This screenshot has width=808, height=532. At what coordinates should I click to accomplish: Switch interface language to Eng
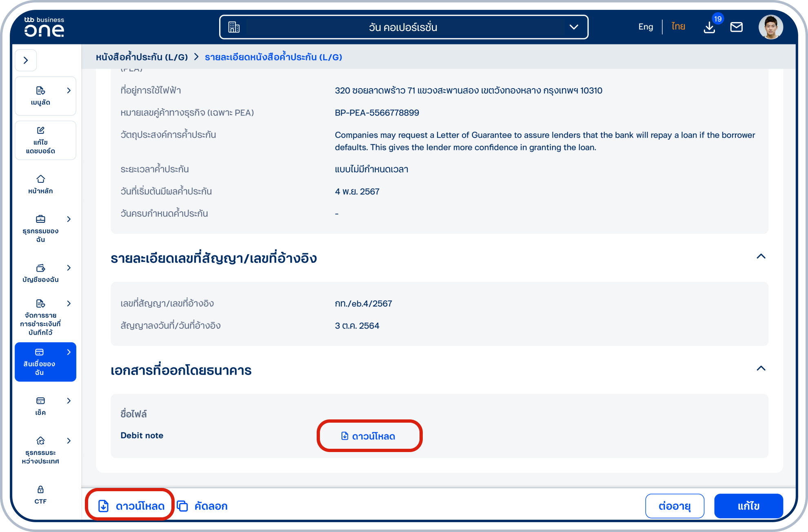645,26
